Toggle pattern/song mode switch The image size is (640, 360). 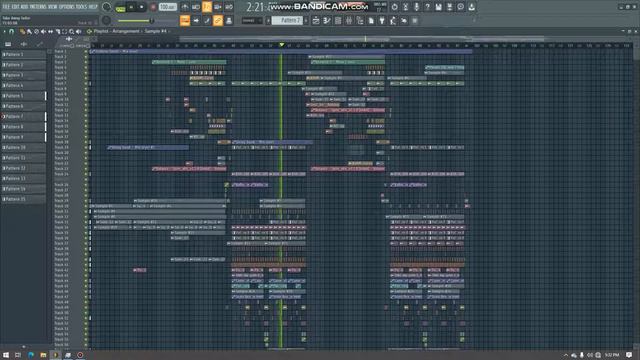click(x=120, y=7)
